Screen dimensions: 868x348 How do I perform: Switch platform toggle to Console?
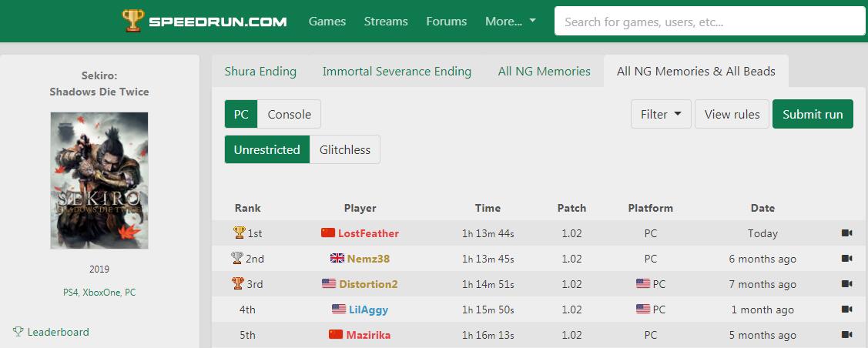289,115
